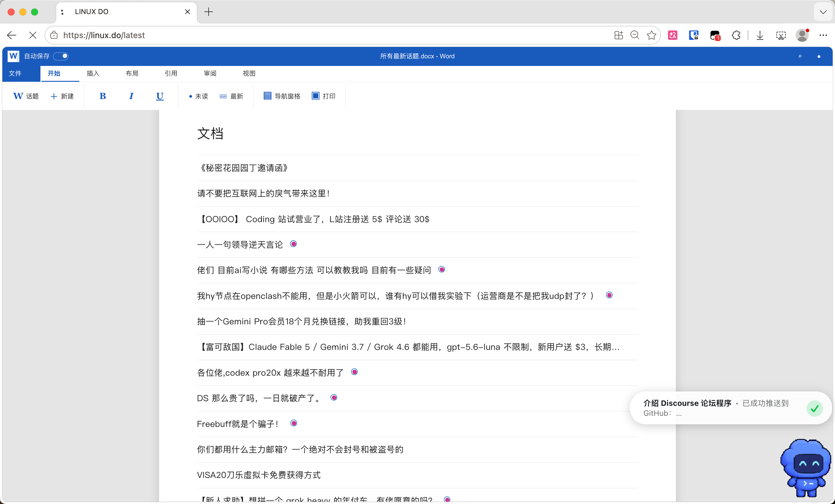835x504 pixels.
Task: Click the Word logo icon in title bar
Action: (x=13, y=56)
